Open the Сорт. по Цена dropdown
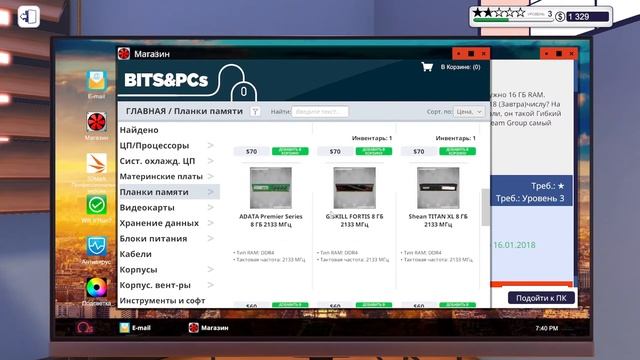 pos(469,111)
